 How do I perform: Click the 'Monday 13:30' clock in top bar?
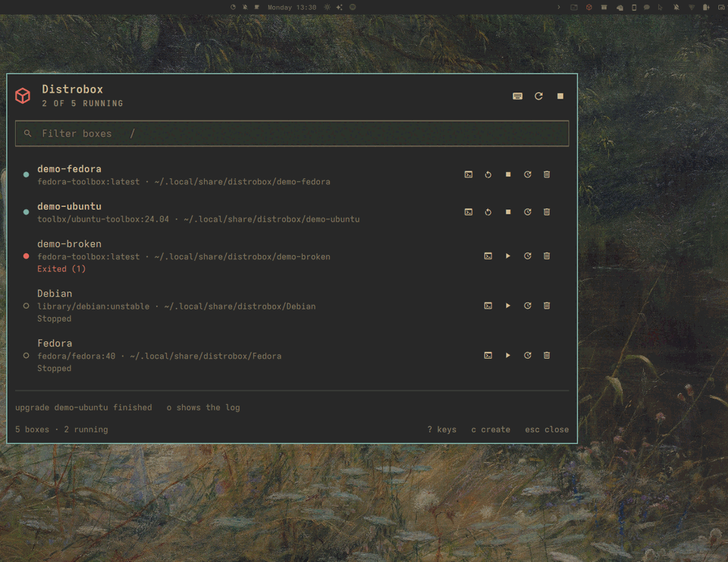click(292, 8)
